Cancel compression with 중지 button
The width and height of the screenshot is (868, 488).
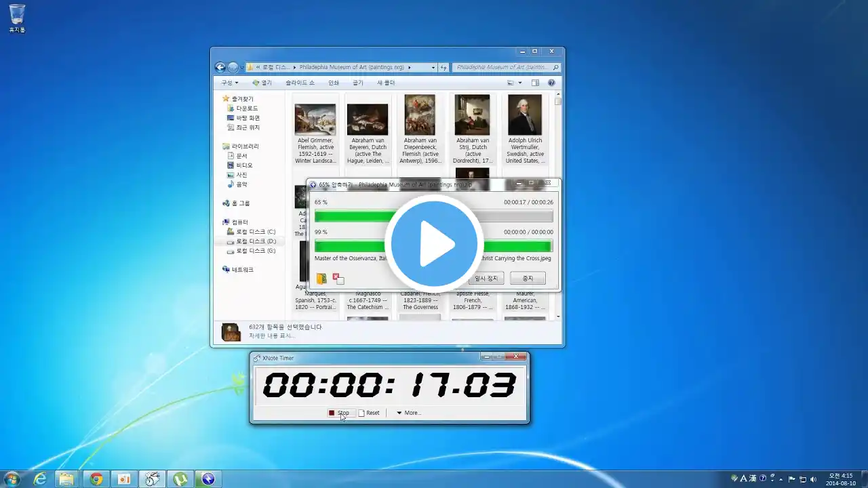(528, 279)
